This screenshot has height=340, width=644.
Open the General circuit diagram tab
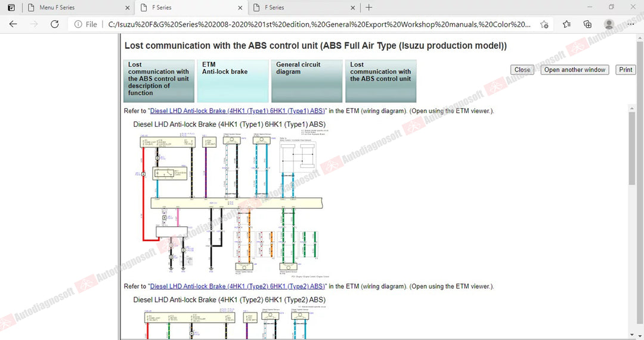(x=307, y=81)
